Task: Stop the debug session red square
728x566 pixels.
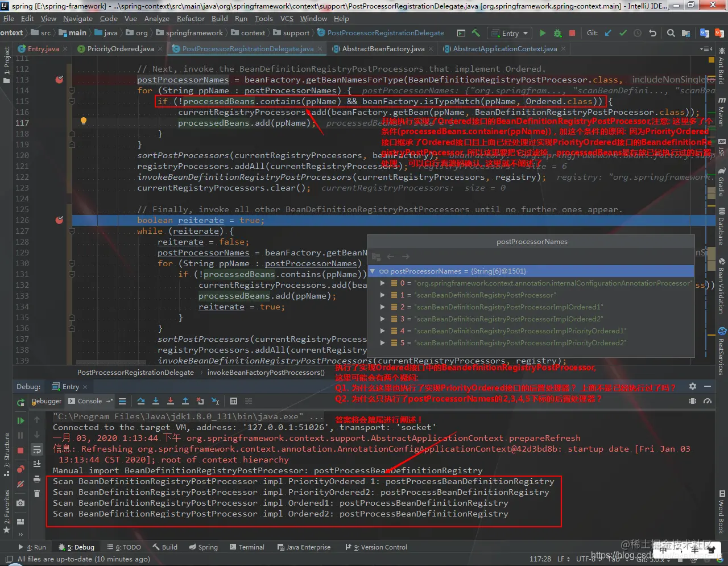Action: click(20, 451)
